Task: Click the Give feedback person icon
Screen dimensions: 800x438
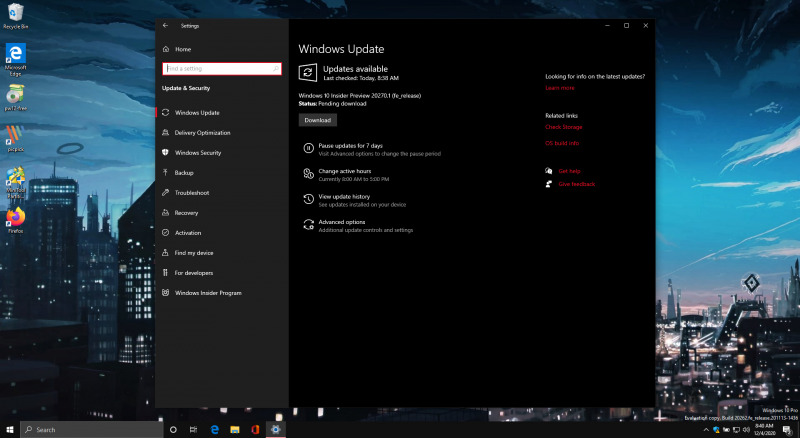Action: (548, 184)
